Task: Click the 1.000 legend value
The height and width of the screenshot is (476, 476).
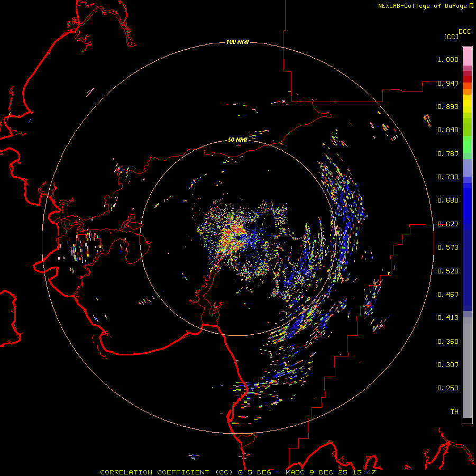Action: tap(448, 59)
